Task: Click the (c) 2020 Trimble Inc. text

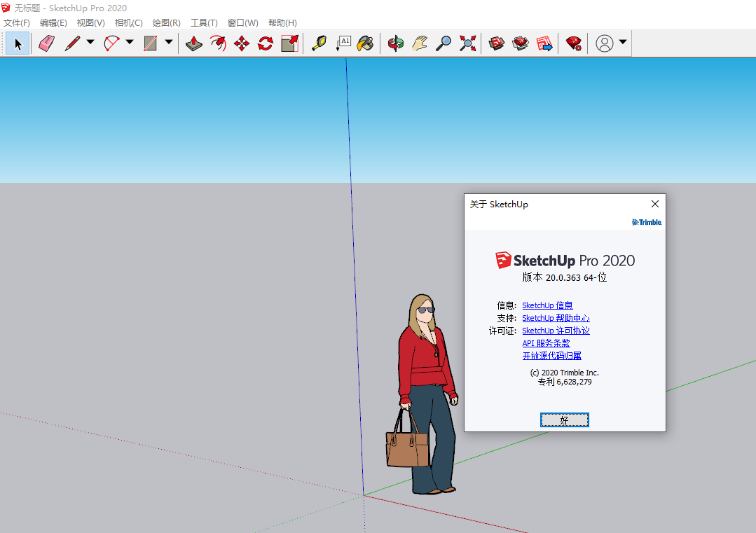Action: 565,373
